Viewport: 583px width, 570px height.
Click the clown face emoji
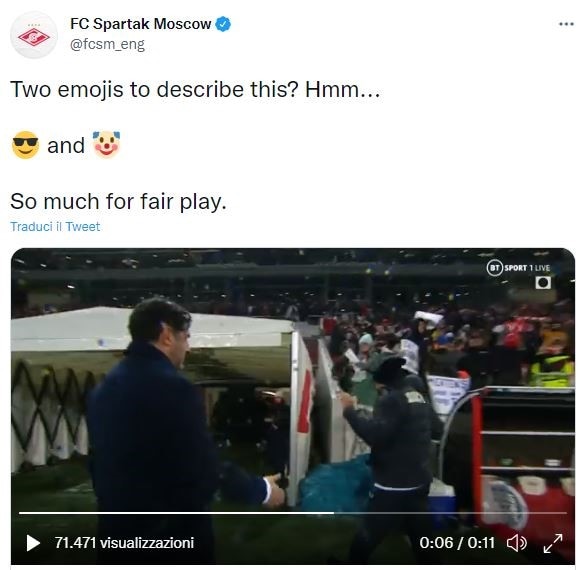tap(106, 144)
